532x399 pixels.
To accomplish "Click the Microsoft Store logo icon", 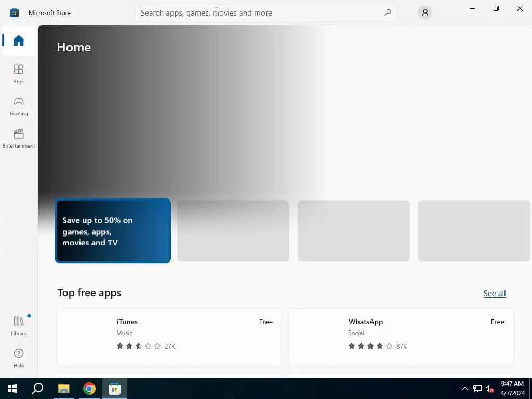I will (x=14, y=13).
